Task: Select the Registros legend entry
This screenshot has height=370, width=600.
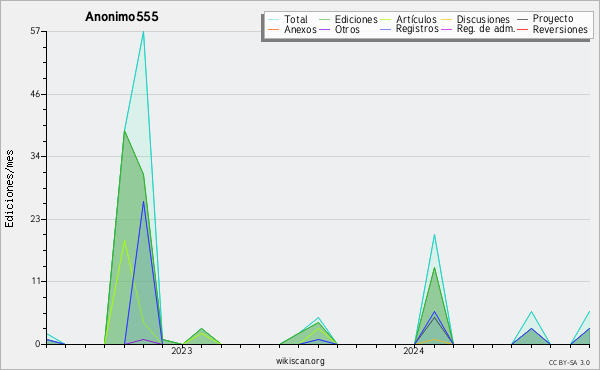Action: pyautogui.click(x=409, y=29)
